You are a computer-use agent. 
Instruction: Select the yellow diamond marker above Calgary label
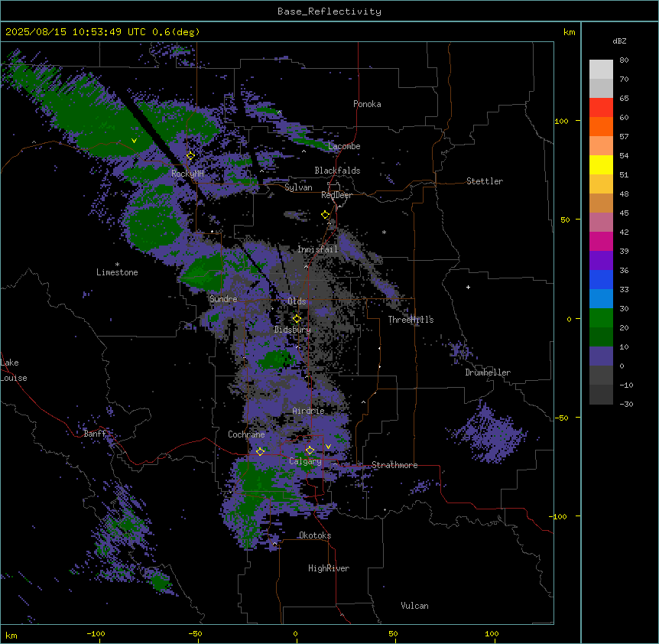(x=310, y=450)
